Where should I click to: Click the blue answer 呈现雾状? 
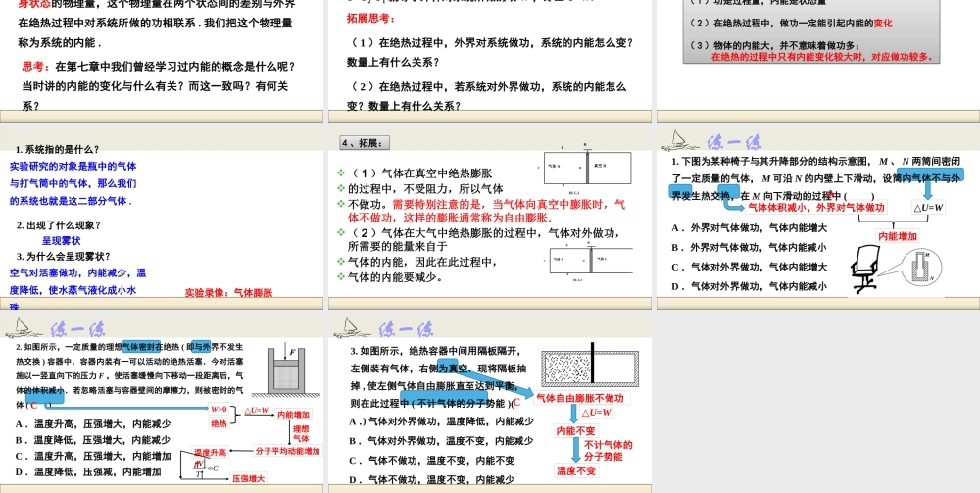pos(61,240)
